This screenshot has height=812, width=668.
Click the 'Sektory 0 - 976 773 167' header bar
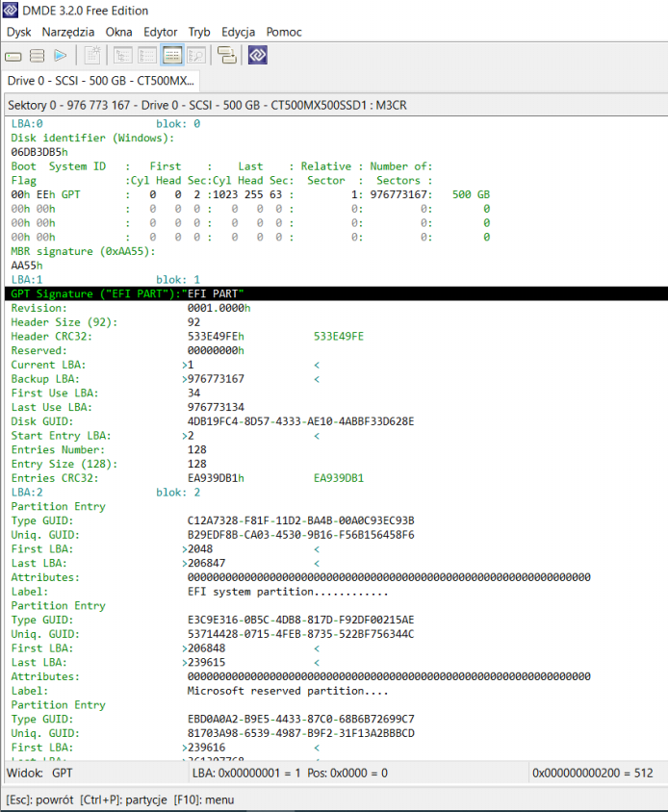click(336, 105)
